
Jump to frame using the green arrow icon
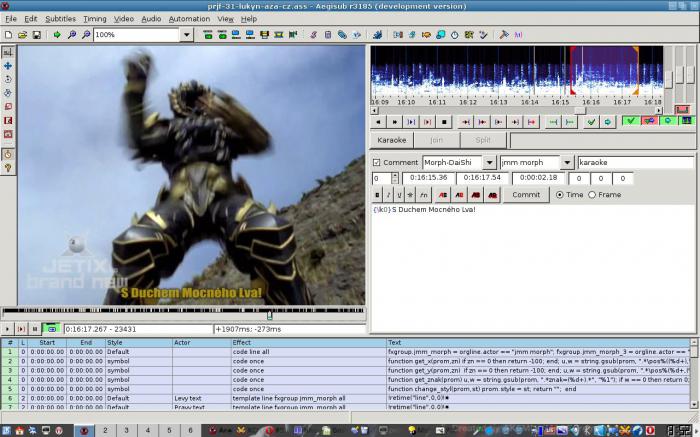pyautogui.click(x=57, y=35)
